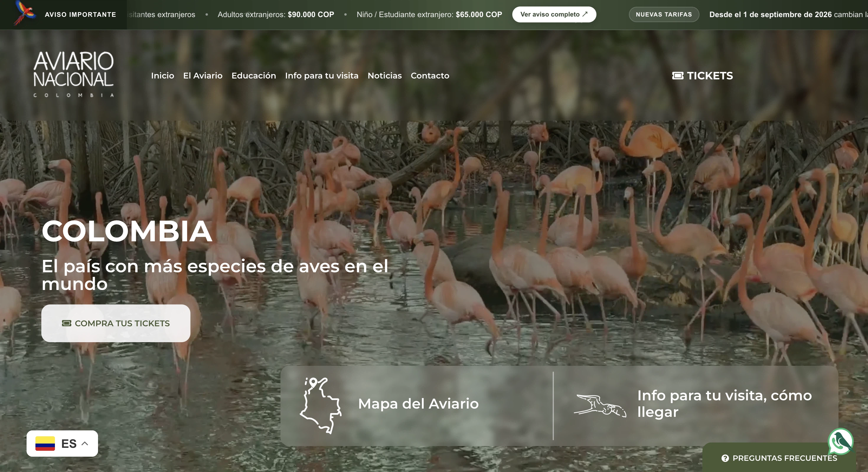Click 'Adultos extranjeros: $90.000 COP' text
Viewport: 868px width, 472px height.
coord(276,14)
